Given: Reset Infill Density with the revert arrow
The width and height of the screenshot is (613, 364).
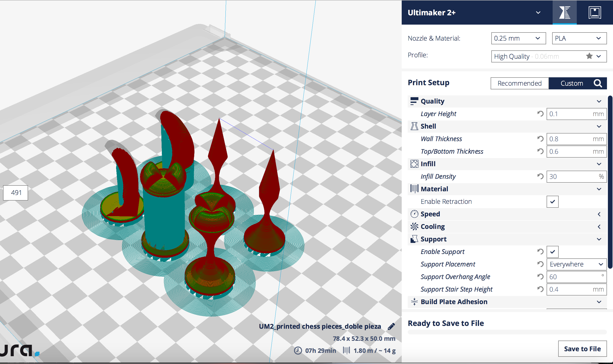Looking at the screenshot, I should [540, 176].
